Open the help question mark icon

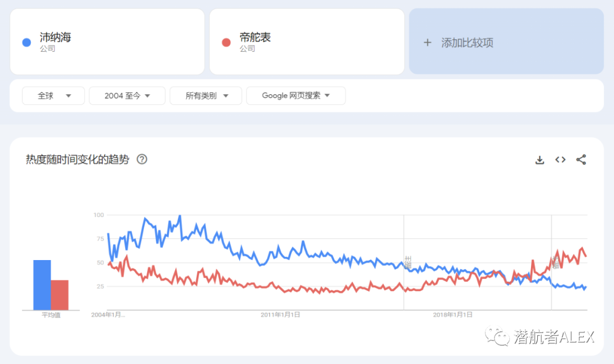[142, 160]
